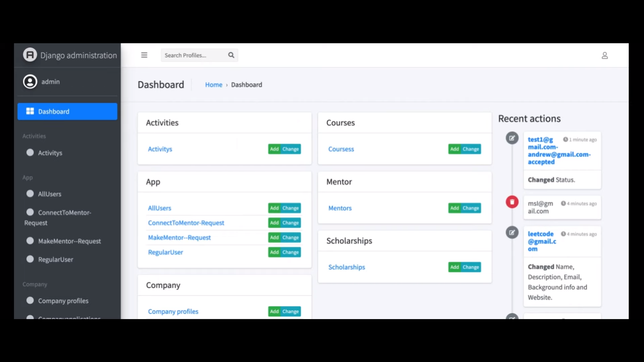Click the delete icon next to msl@gmail.com action
Screen dimensions: 644x362
pyautogui.click(x=512, y=202)
